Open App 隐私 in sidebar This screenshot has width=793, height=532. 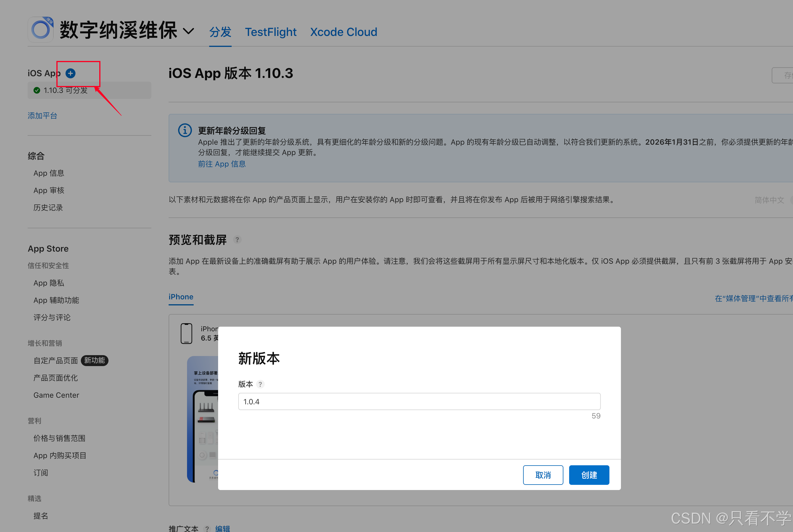coord(49,283)
